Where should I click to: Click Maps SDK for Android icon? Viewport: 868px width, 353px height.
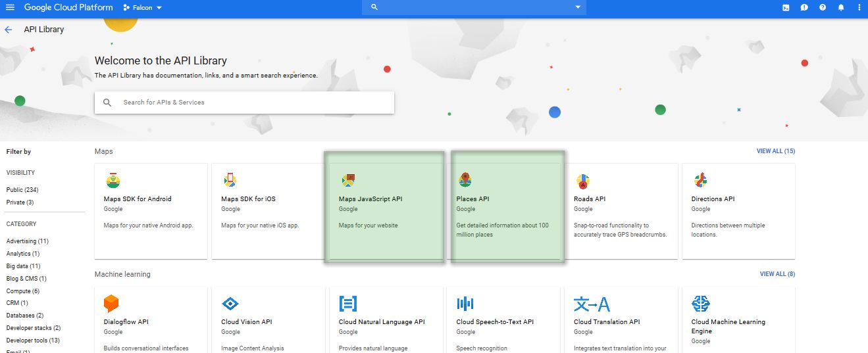[113, 180]
